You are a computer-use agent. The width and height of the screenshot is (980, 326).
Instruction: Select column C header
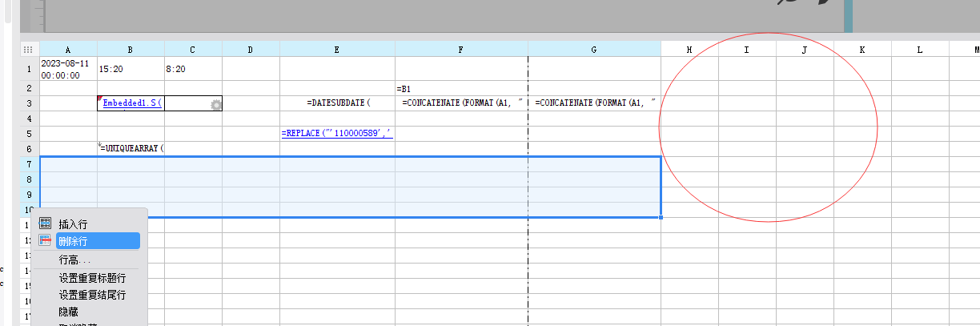click(193, 50)
